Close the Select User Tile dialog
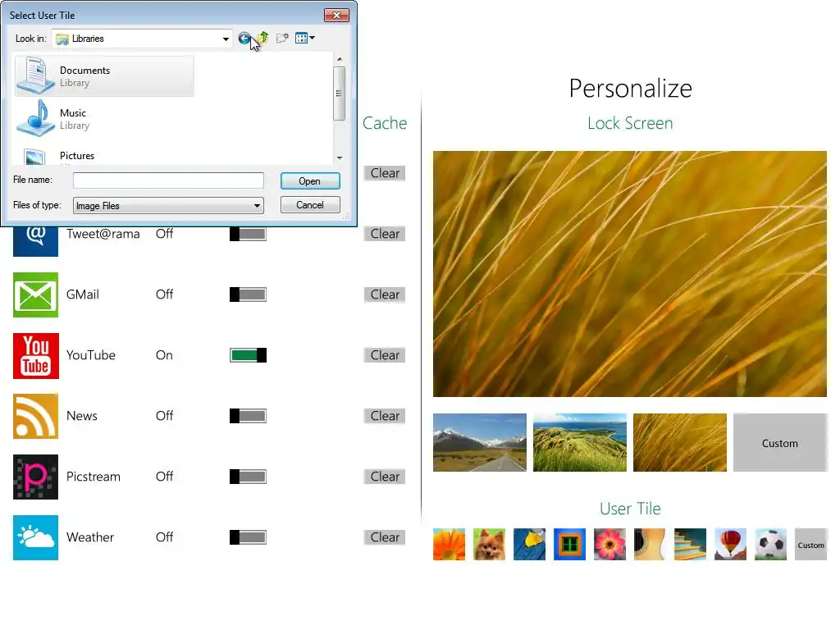 pos(336,15)
